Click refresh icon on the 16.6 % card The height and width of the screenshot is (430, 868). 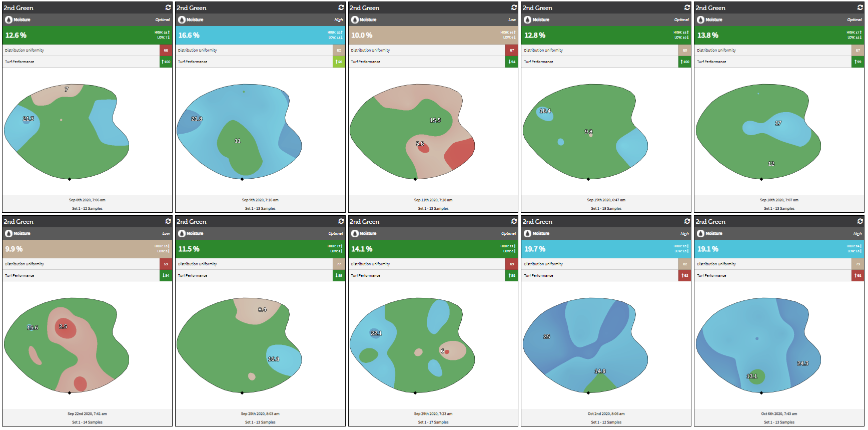[x=341, y=8]
